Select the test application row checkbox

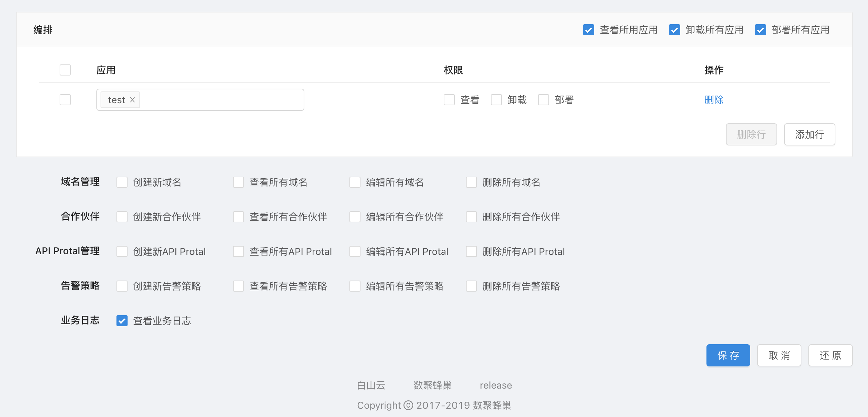(65, 100)
